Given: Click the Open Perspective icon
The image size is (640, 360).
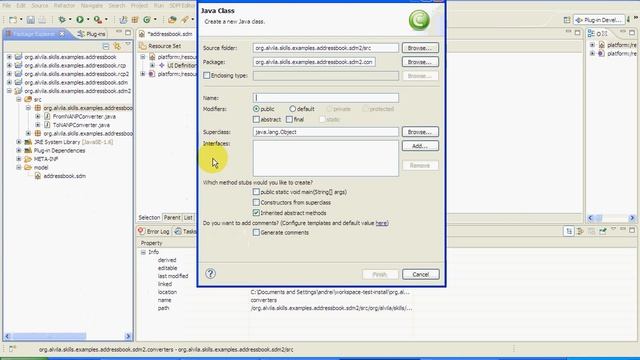Looking at the screenshot, I should (x=567, y=20).
